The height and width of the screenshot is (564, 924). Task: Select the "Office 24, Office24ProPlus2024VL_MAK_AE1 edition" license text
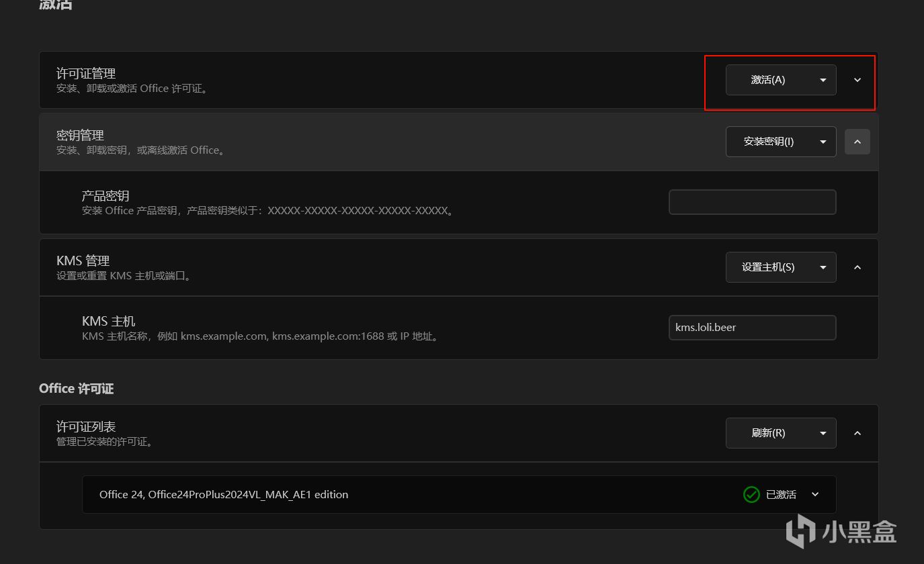[224, 495]
